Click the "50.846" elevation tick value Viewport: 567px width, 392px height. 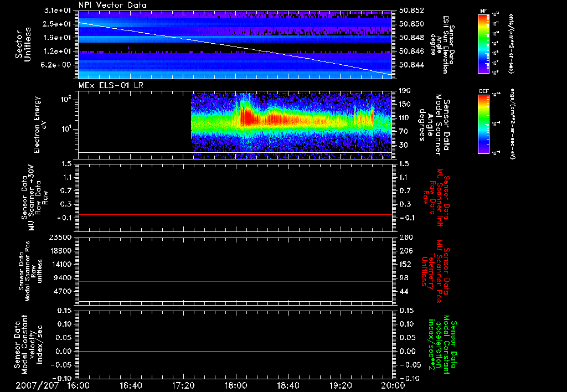tap(411, 51)
